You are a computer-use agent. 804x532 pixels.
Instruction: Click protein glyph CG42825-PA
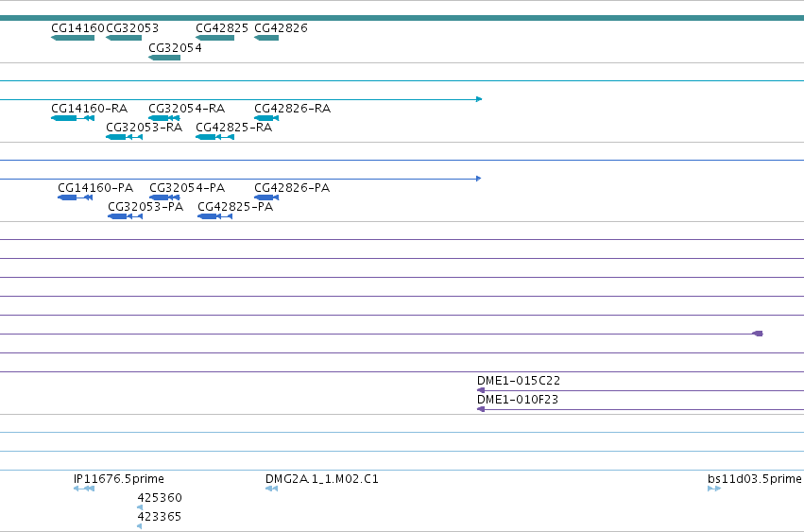click(214, 216)
